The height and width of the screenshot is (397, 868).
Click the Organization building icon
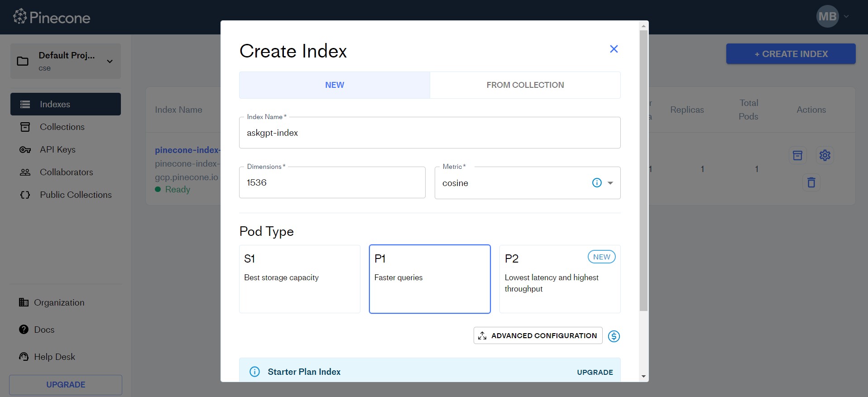[24, 302]
